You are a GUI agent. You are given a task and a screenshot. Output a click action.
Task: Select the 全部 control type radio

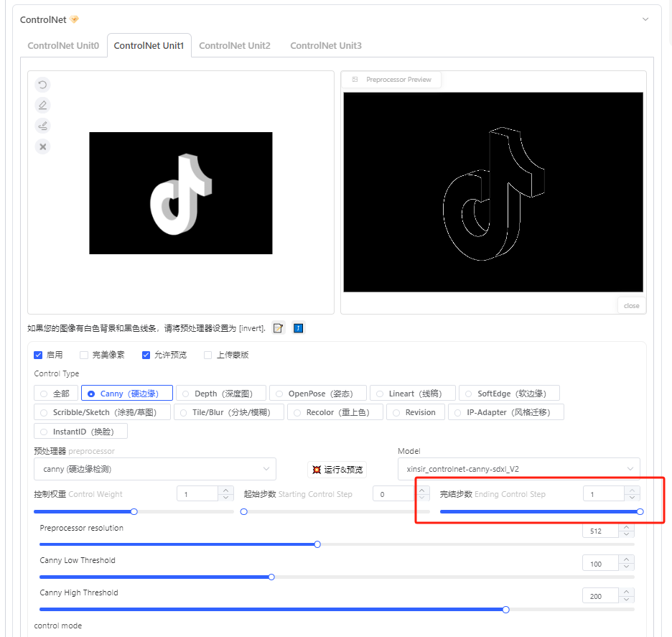click(56, 393)
